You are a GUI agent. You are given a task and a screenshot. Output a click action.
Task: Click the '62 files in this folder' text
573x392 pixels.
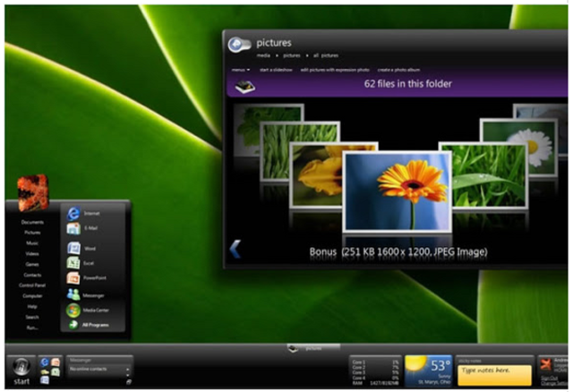(408, 83)
